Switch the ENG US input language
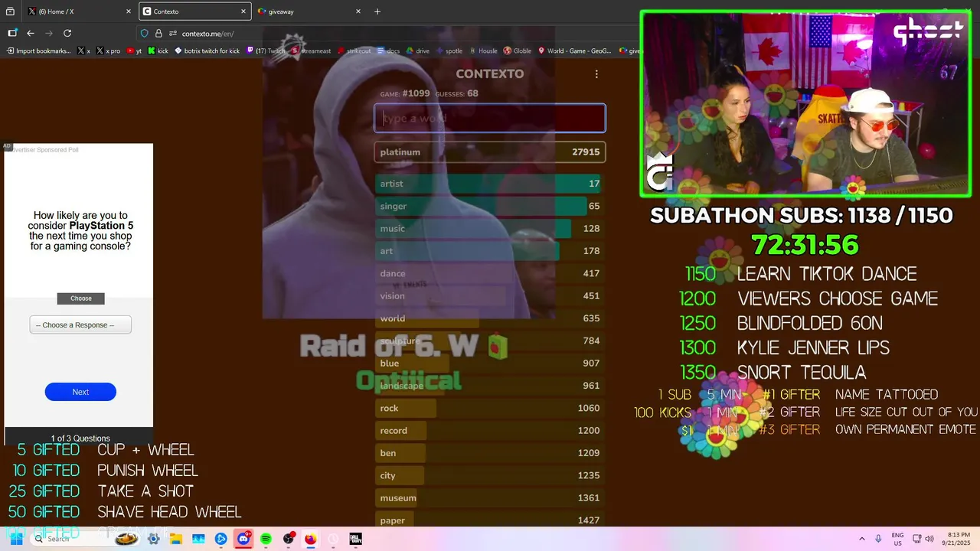This screenshot has height=551, width=980. coord(897,539)
